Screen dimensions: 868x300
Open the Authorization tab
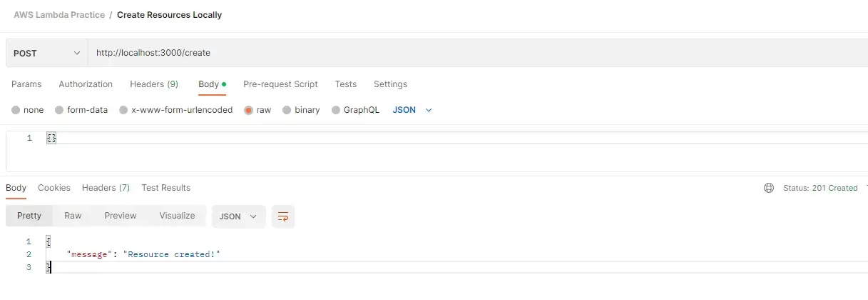point(86,84)
